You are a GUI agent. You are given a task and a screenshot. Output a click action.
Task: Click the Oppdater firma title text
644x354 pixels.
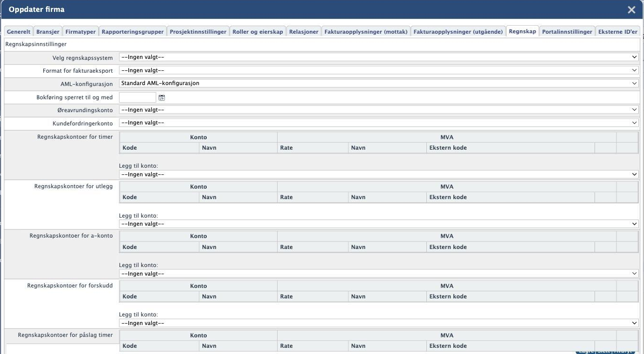coord(37,10)
